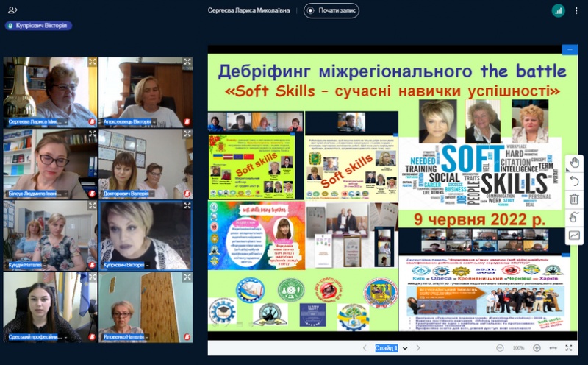Open the participants list icon

[x=12, y=10]
